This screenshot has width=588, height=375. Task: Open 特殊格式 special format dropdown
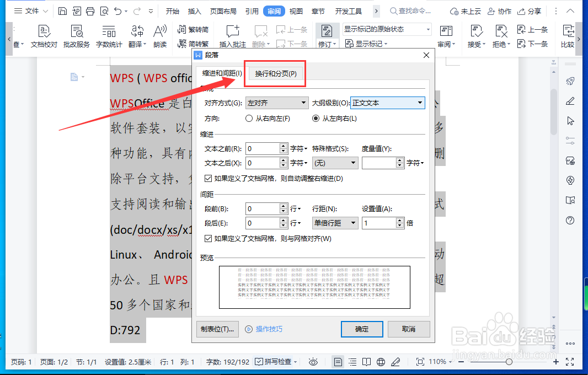click(x=335, y=163)
